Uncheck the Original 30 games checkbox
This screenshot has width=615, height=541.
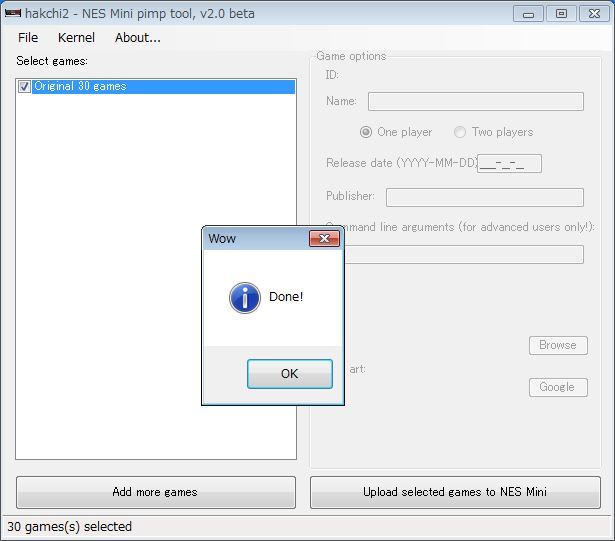[x=24, y=86]
